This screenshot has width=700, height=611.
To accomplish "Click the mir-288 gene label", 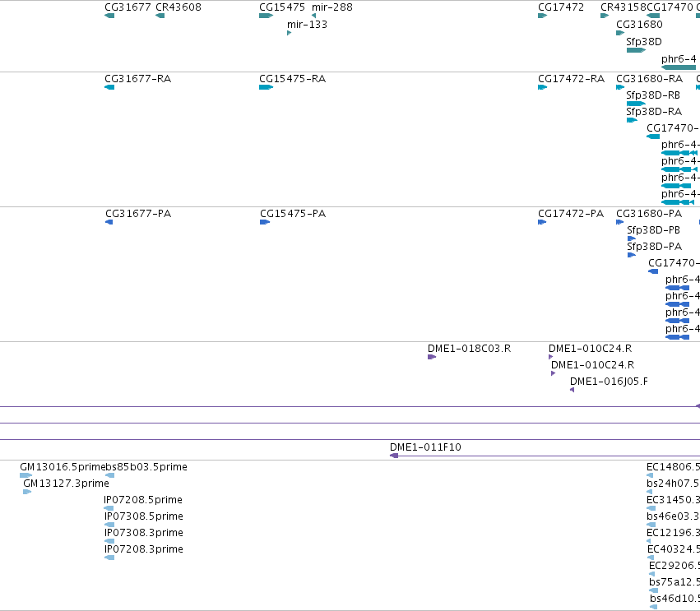I will click(x=332, y=7).
